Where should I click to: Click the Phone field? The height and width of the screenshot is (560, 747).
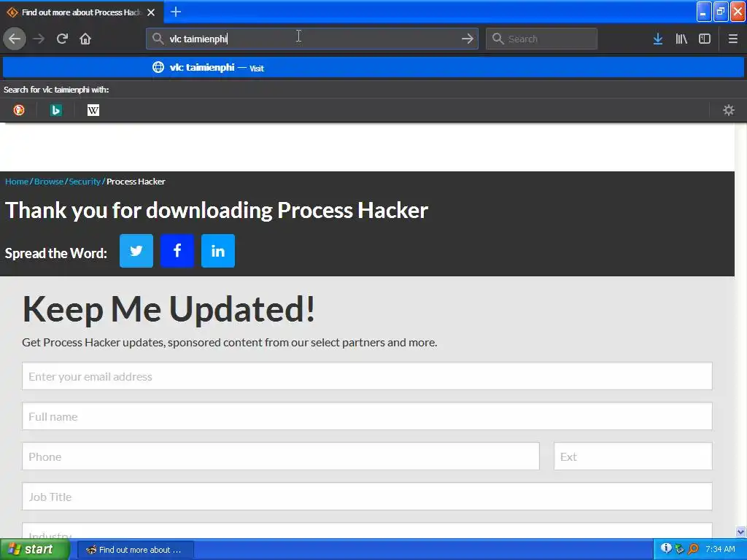click(281, 456)
